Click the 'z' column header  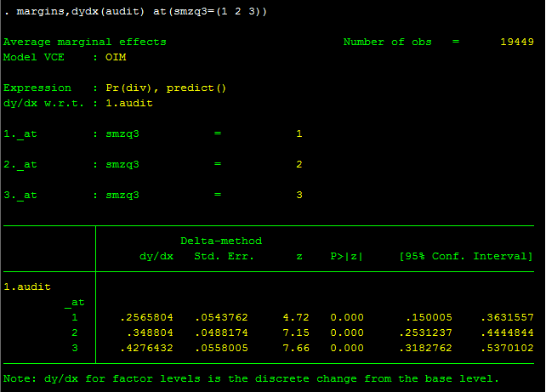299,257
